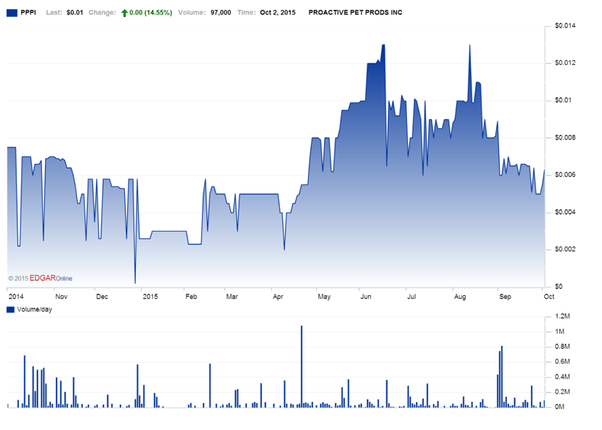This screenshot has height=430, width=602.
Task: Click the Oct label on the time axis
Action: coord(548,296)
